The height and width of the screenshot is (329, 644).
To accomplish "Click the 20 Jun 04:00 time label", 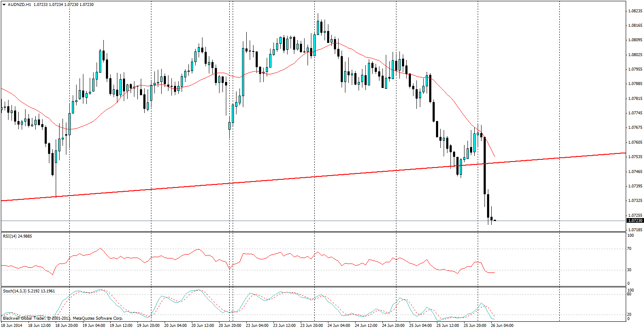I will (176, 326).
